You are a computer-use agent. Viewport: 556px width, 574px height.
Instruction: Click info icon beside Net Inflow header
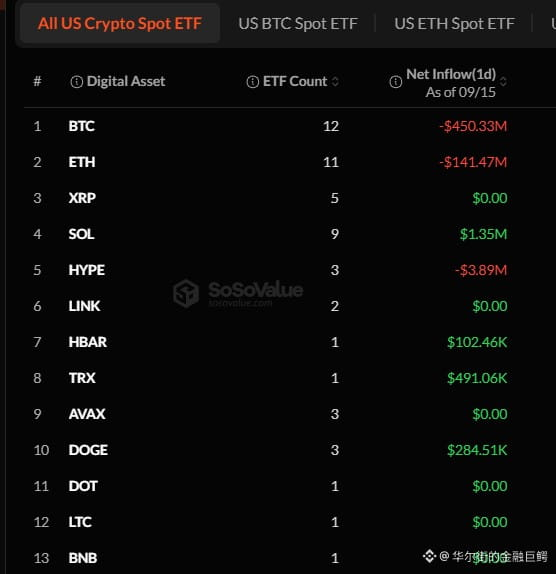pos(395,82)
